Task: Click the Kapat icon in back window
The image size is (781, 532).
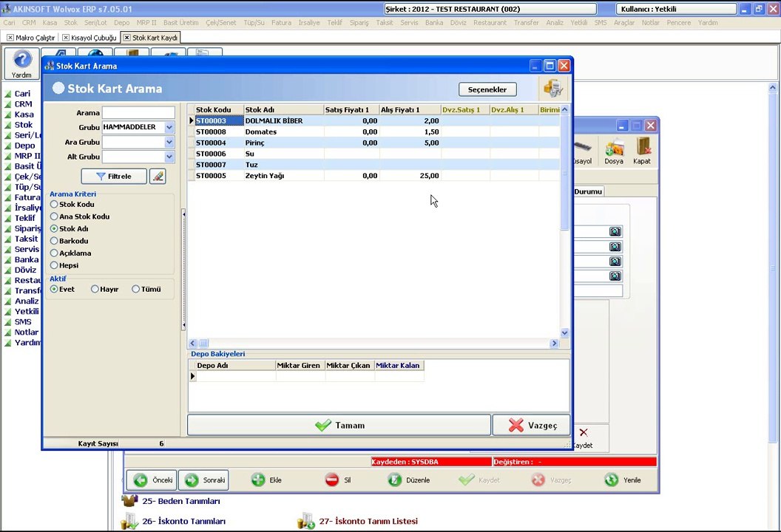Action: tap(641, 151)
